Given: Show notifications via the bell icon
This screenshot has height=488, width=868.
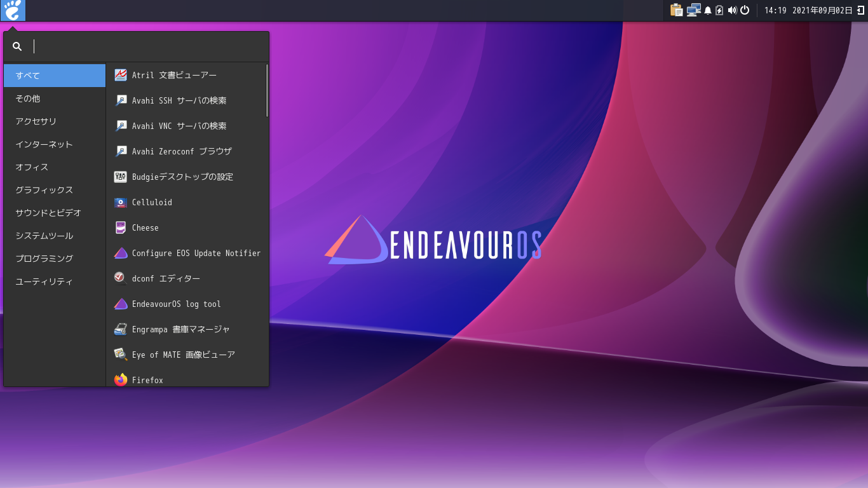Looking at the screenshot, I should pyautogui.click(x=708, y=10).
